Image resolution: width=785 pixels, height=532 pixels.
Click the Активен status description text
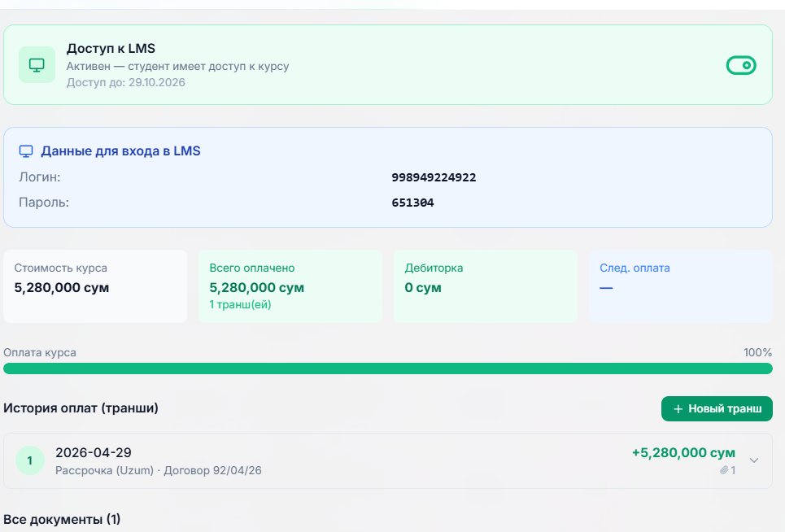(177, 66)
